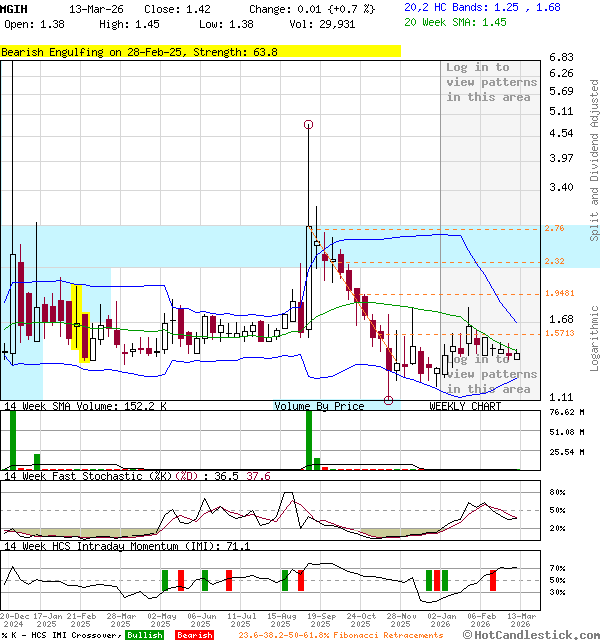Click the MGIH ticker symbol
This screenshot has width=600, height=640.
click(14, 8)
